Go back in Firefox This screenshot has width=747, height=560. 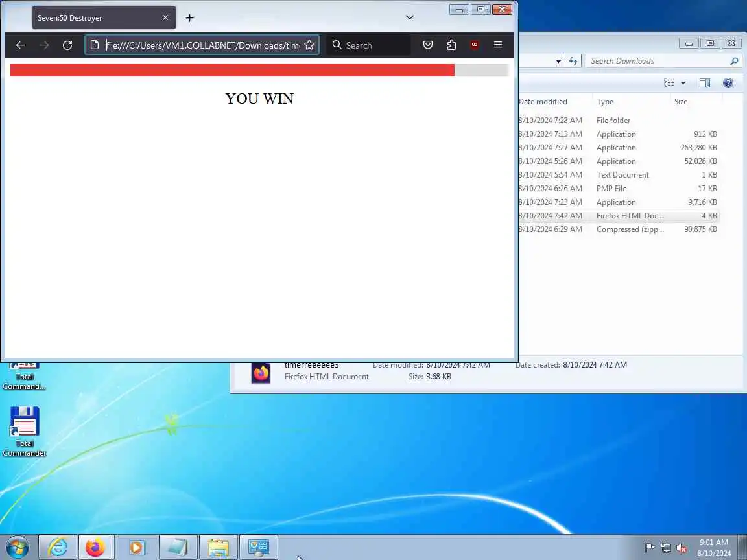coord(21,45)
